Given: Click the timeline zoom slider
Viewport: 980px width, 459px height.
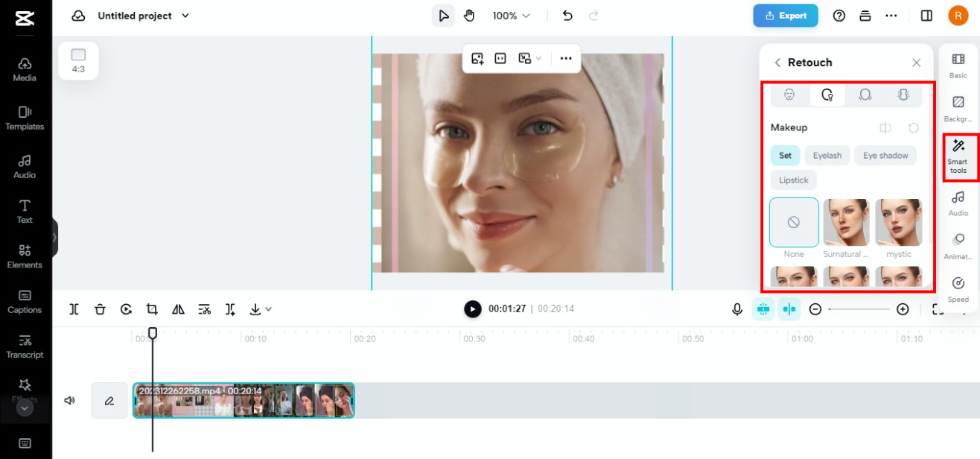Looking at the screenshot, I should tap(859, 309).
